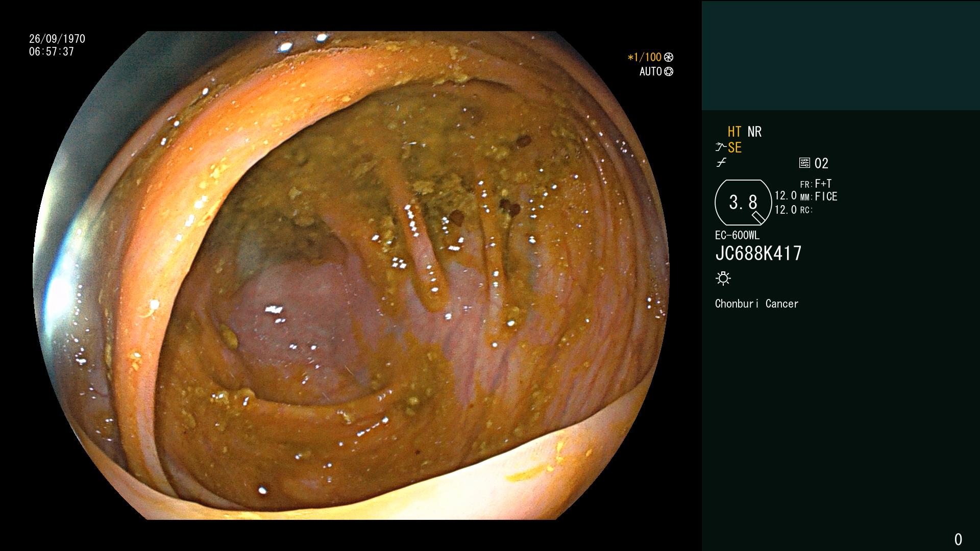This screenshot has width=980, height=551.
Task: Click the preset number 02
Action: (x=821, y=164)
